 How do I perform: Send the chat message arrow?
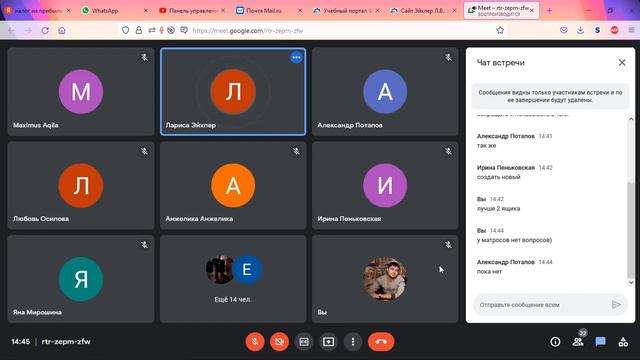[x=616, y=304]
